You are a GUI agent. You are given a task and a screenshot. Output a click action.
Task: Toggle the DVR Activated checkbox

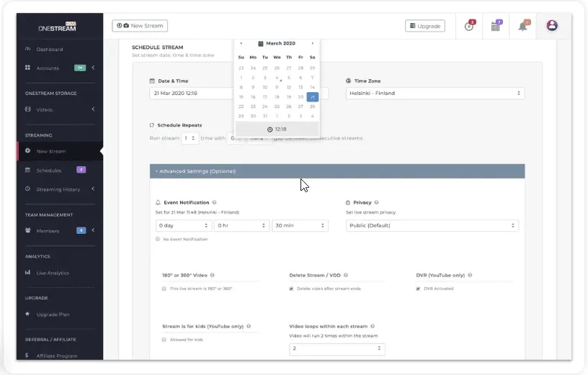click(418, 288)
